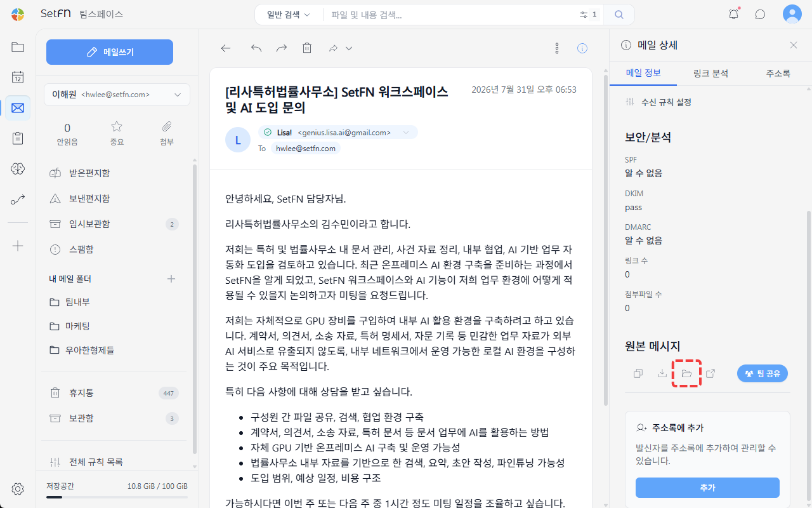Select the mail envelope icon in left rail
The height and width of the screenshot is (508, 812).
[x=18, y=108]
